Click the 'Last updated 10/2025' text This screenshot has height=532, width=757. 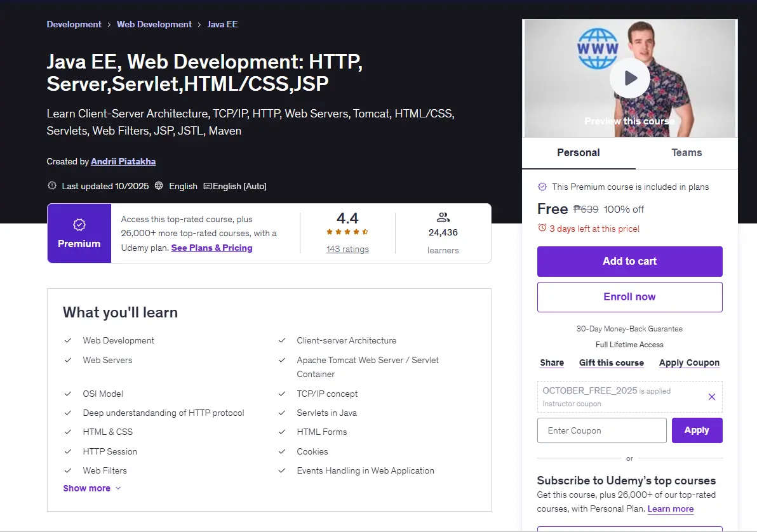tap(105, 186)
